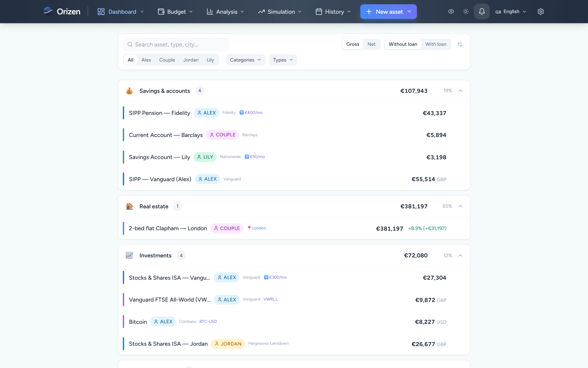Image resolution: width=588 pixels, height=368 pixels.
Task: Click Investments total €72,080
Action: 415,255
